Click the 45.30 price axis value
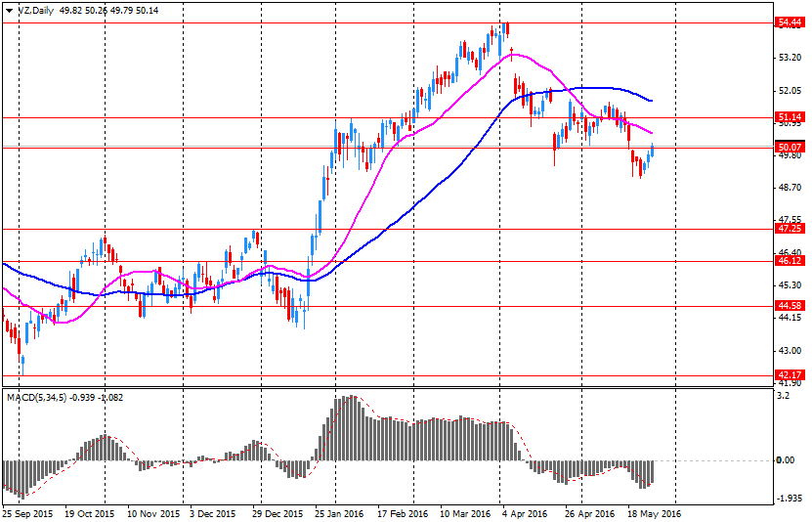The width and height of the screenshot is (812, 522). [x=790, y=285]
